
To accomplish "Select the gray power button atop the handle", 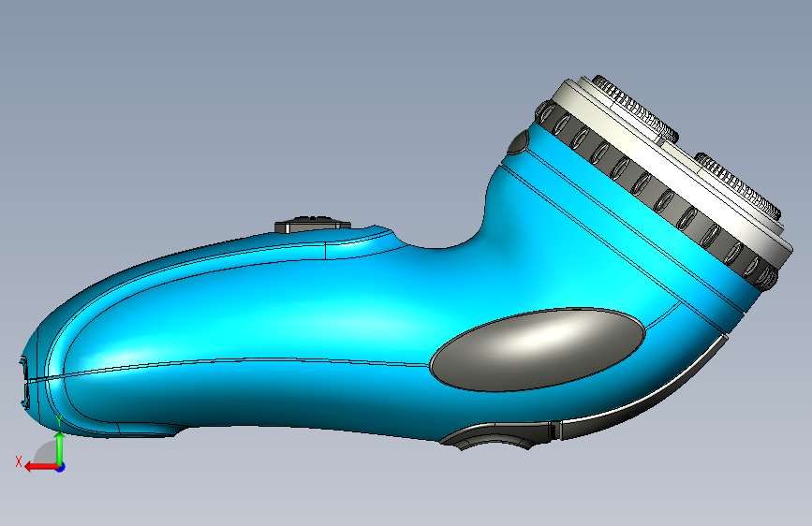I will coord(312,225).
